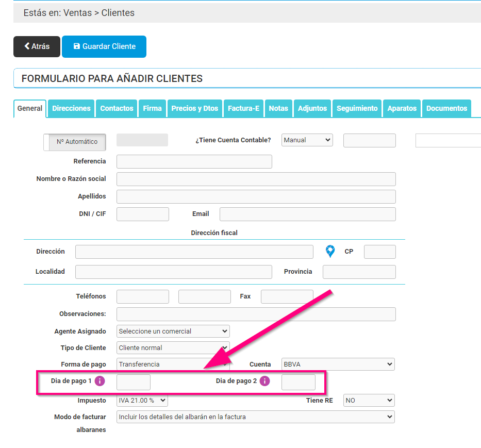The height and width of the screenshot is (448, 481).
Task: Click the Nombre o Razón social field
Action: [256, 179]
